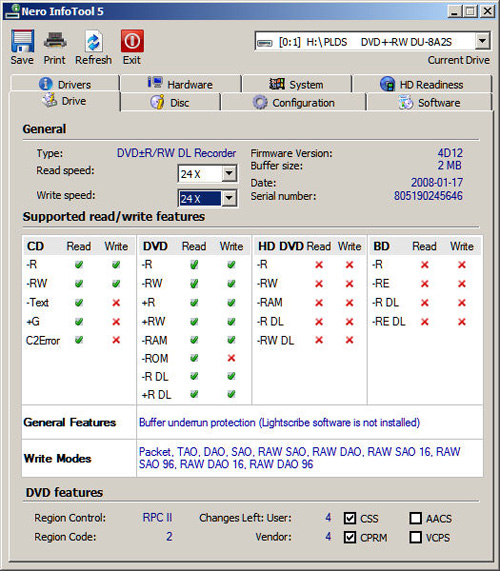Click the Buffer underrun protection text
This screenshot has height=571, width=500.
coord(279,422)
